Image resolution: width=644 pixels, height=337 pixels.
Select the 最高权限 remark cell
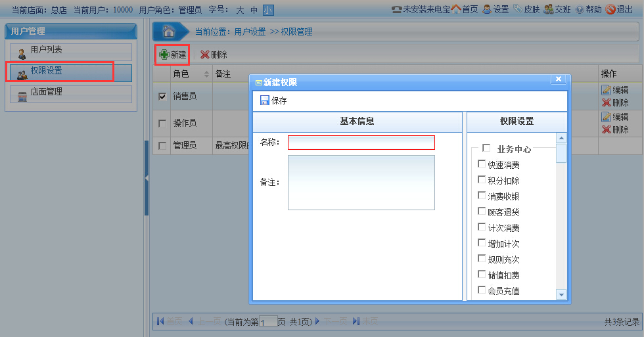click(x=232, y=146)
